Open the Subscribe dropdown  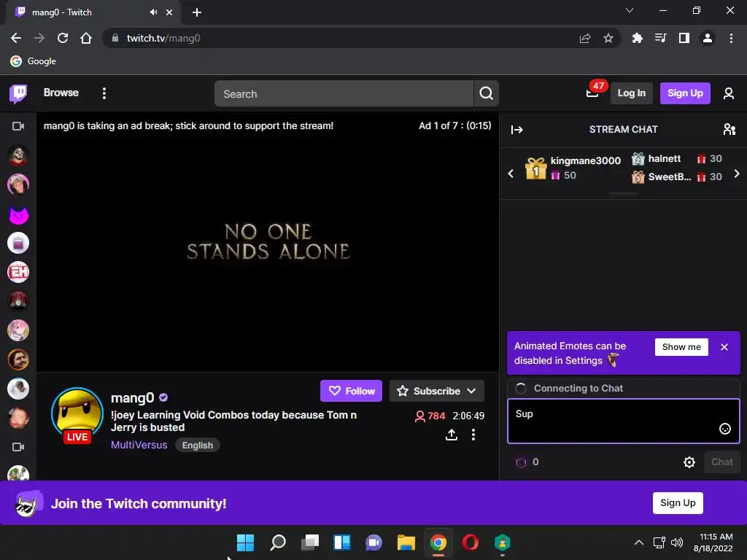(437, 391)
